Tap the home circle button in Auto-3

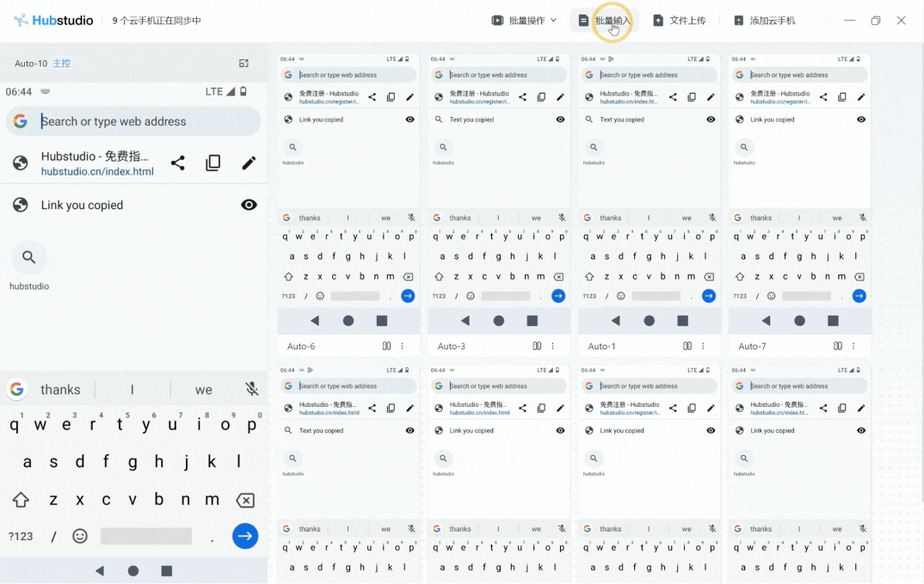[498, 321]
